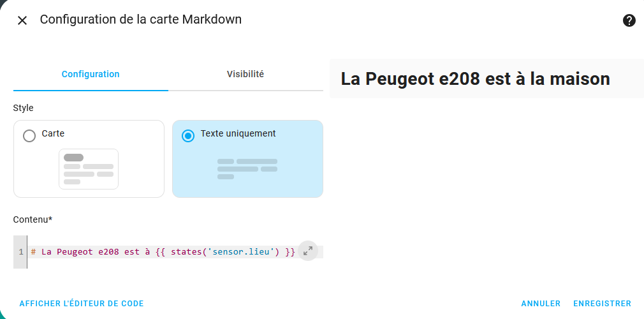Click the Texte uniquement preview thumbnail
This screenshot has height=319, width=644.
point(247,169)
